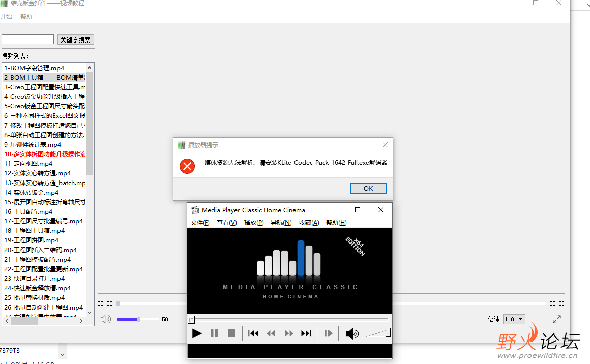
Task: Click the red error icon in dialog
Action: [x=187, y=166]
